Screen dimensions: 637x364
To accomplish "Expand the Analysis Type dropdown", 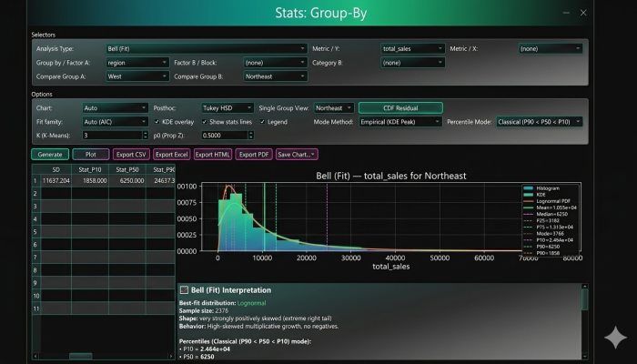I will pos(205,49).
